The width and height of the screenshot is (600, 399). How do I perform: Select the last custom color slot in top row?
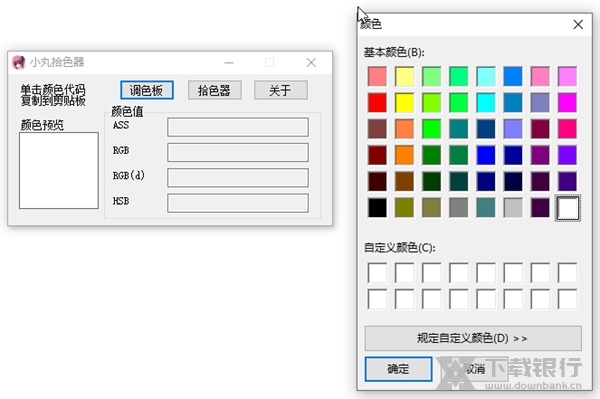567,272
